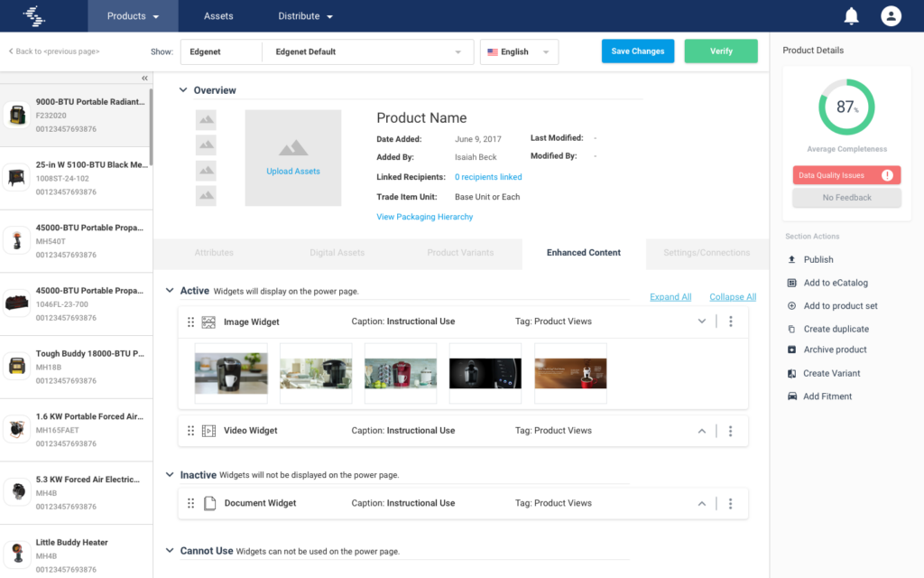This screenshot has width=924, height=578.
Task: Switch to the Product Variants tab
Action: [x=460, y=253]
